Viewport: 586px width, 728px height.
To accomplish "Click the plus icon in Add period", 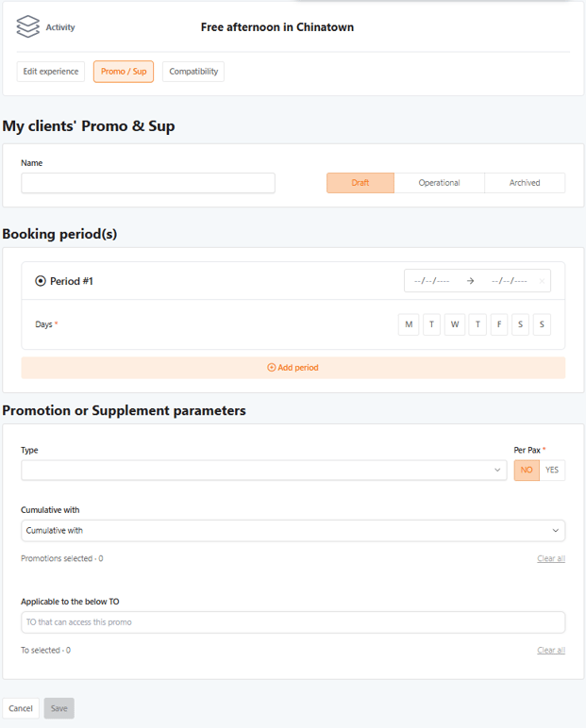I will (x=272, y=368).
